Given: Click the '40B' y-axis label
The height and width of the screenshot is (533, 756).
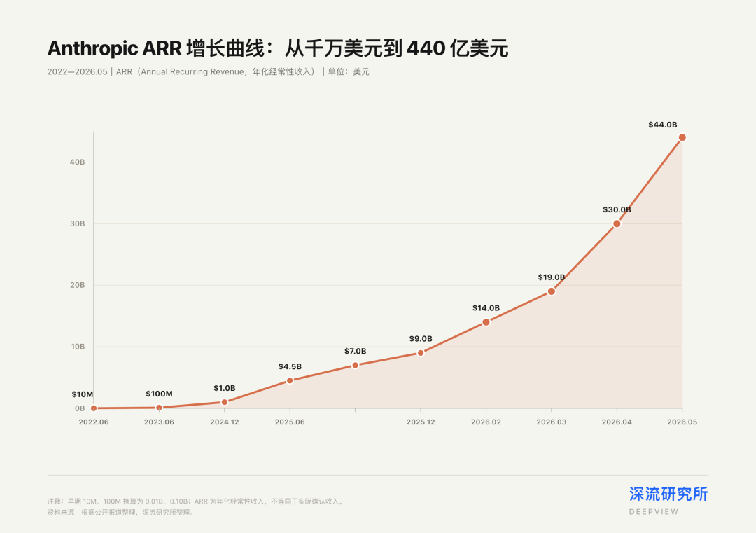Looking at the screenshot, I should pyautogui.click(x=77, y=162).
